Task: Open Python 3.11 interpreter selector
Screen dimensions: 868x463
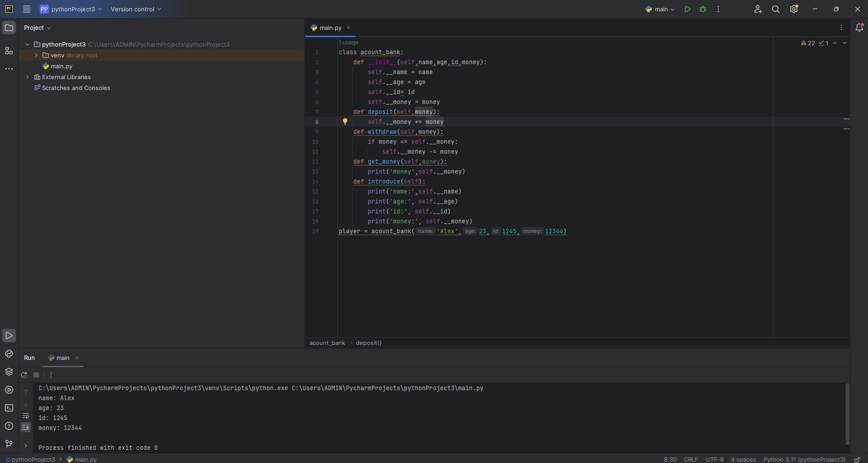Action: [804, 459]
